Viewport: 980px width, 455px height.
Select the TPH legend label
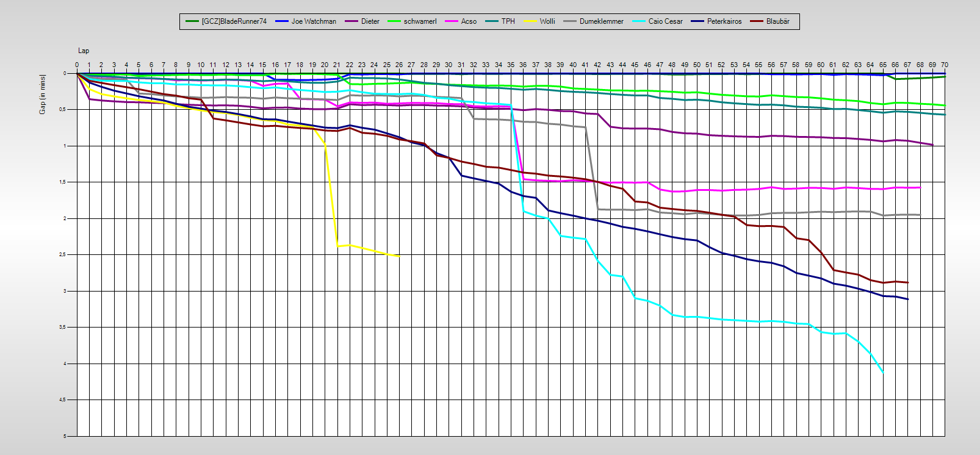pyautogui.click(x=508, y=21)
